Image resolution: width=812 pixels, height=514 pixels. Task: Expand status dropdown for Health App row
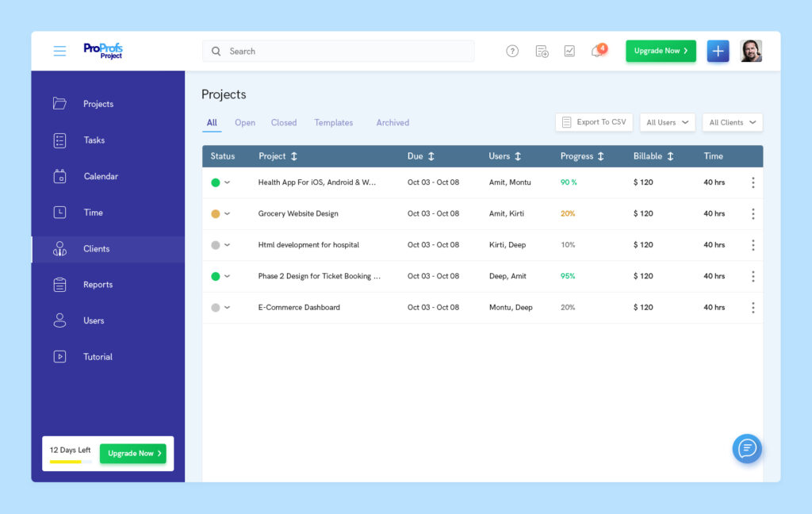tap(227, 182)
